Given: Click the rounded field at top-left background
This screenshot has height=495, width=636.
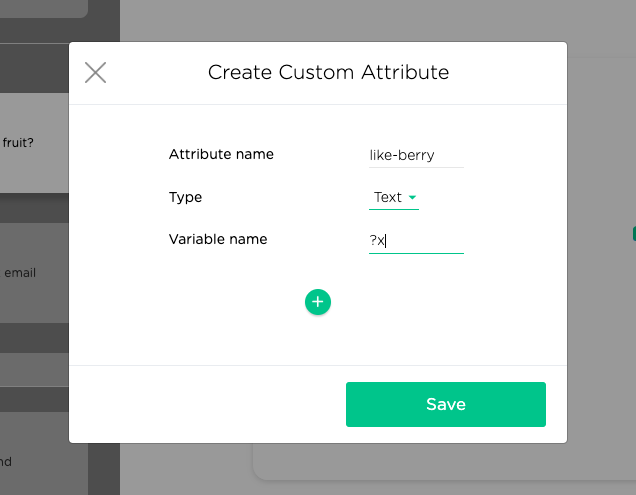Looking at the screenshot, I should [x=44, y=9].
